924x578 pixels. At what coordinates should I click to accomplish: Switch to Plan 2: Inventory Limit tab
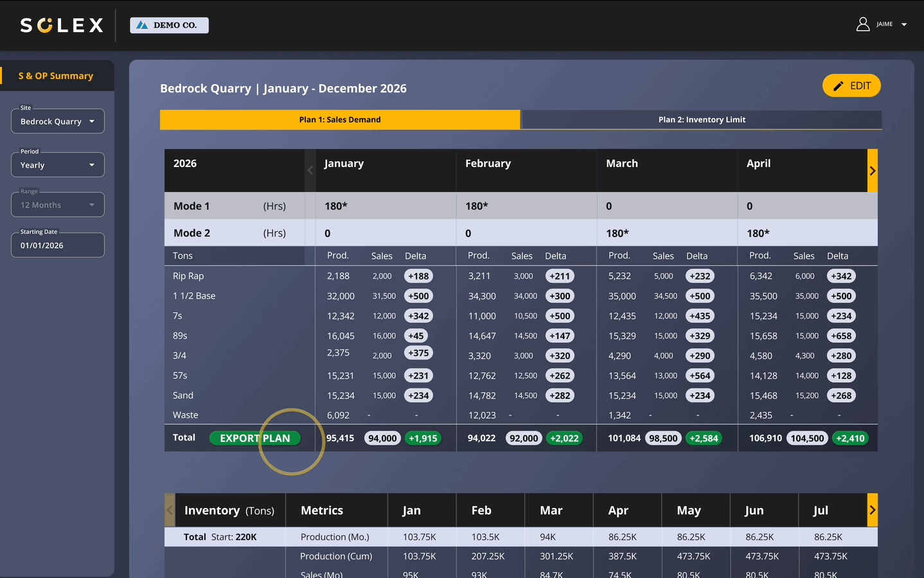(702, 119)
